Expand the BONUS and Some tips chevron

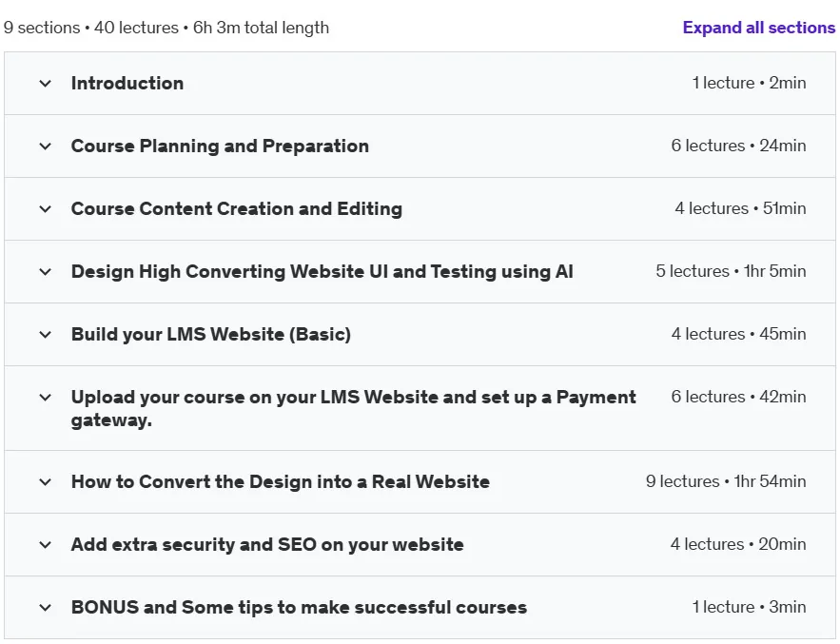coord(46,608)
